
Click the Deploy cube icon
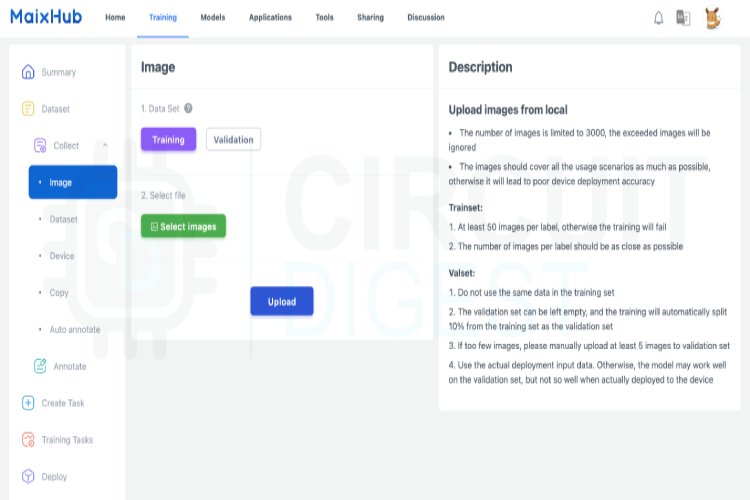tap(28, 477)
